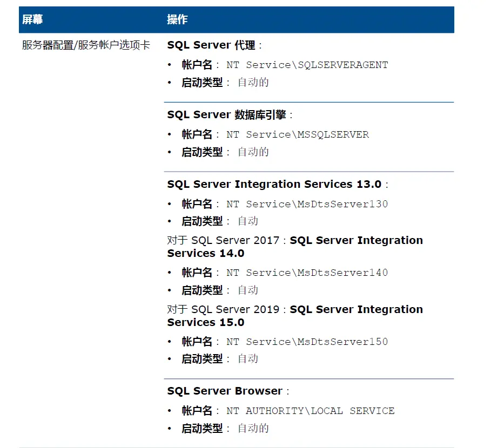Screen dimensions: 504x448
Task: Click 自动 value under MsDtsServer130
Action: tap(248, 221)
